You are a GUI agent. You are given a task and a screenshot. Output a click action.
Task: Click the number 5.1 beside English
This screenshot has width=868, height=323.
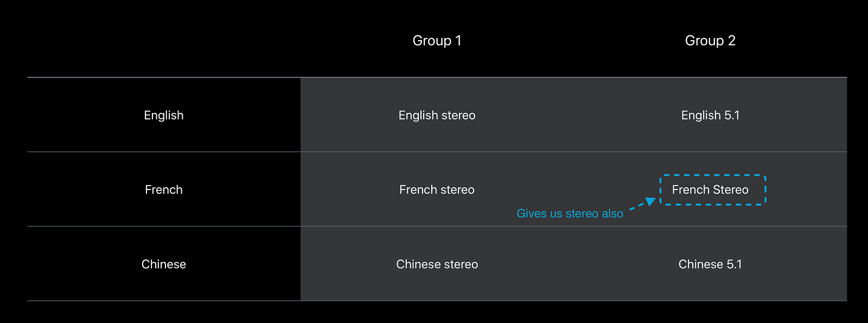click(x=732, y=115)
